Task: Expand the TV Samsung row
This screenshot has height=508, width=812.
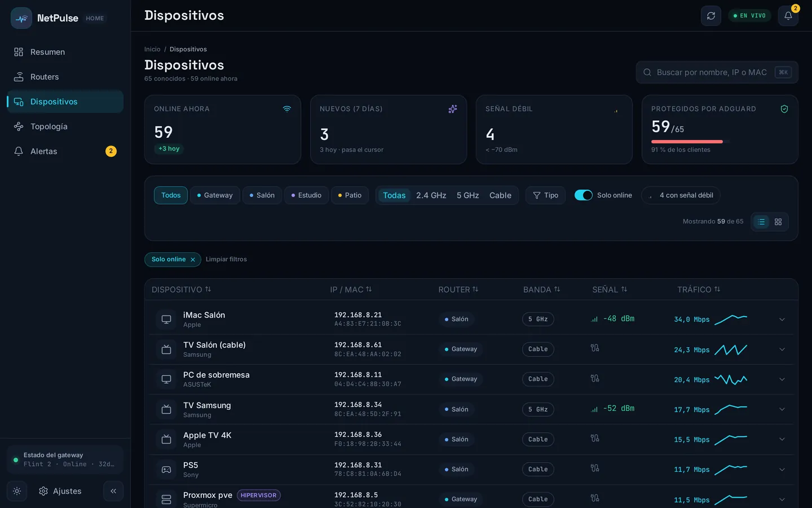Action: (x=782, y=409)
